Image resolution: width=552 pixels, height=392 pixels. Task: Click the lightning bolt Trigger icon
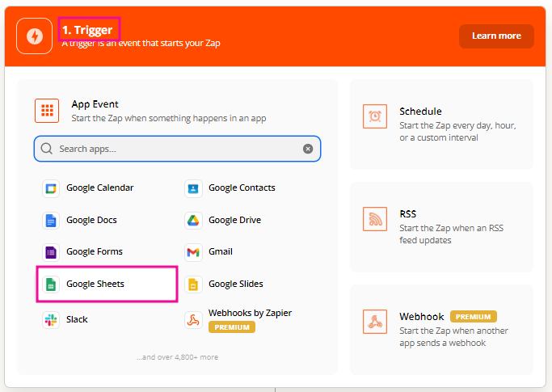(x=35, y=36)
